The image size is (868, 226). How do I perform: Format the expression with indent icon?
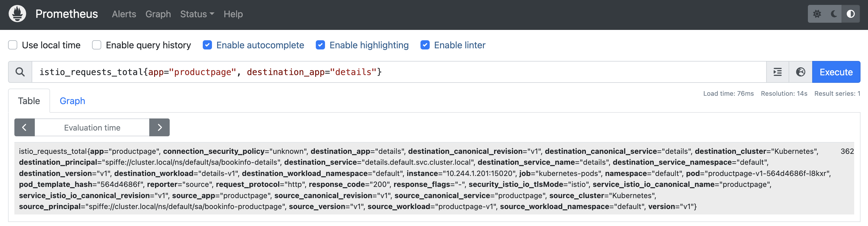[x=777, y=72]
